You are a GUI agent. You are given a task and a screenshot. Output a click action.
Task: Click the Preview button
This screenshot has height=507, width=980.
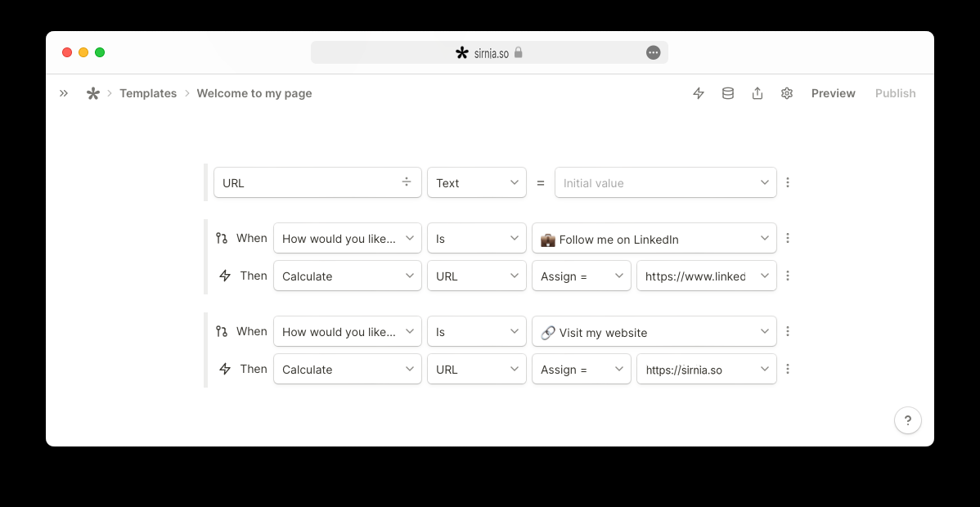coord(833,93)
